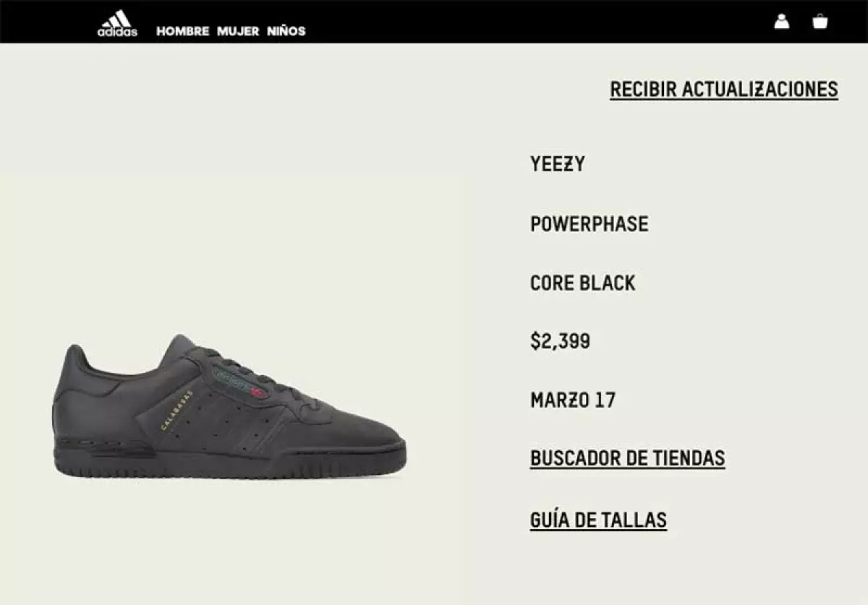Open the user account profile icon
Image resolution: width=868 pixels, height=605 pixels.
pyautogui.click(x=782, y=21)
